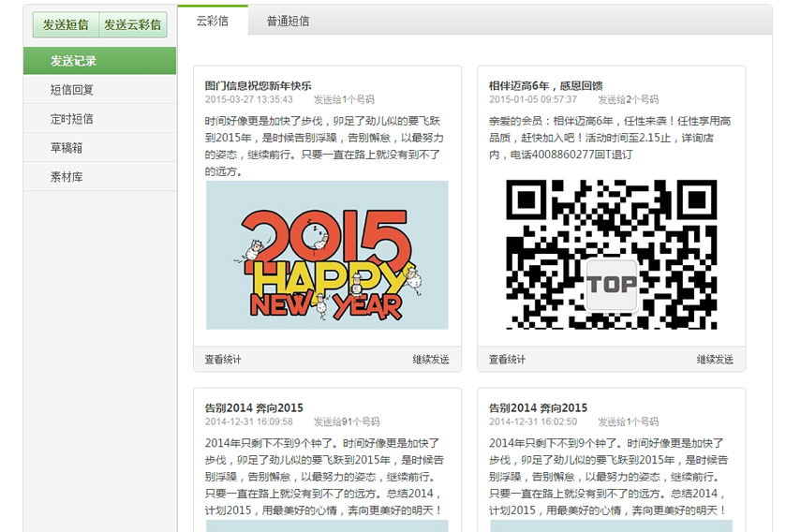The image size is (786, 532).
Task: Open the 相伴迈高6年，感恩回馈 message title
Action: coord(546,85)
